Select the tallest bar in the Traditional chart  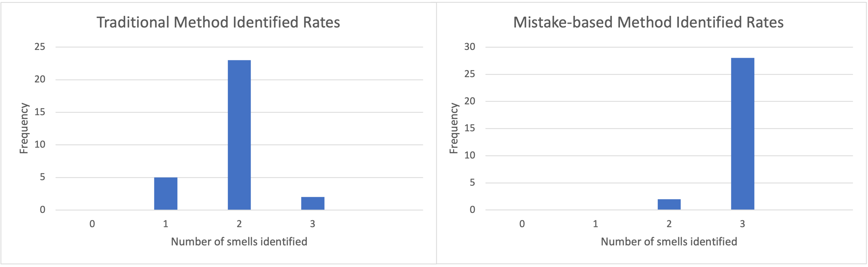239,135
